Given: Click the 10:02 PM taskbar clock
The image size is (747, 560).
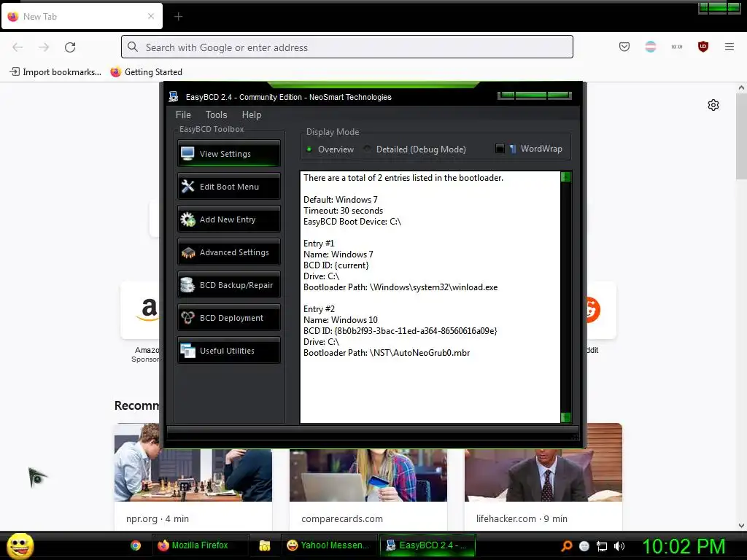Looking at the screenshot, I should (684, 546).
